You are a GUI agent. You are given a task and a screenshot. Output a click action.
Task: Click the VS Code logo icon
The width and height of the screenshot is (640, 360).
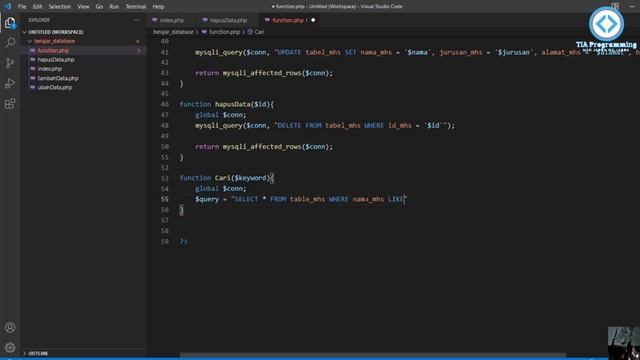click(7, 6)
